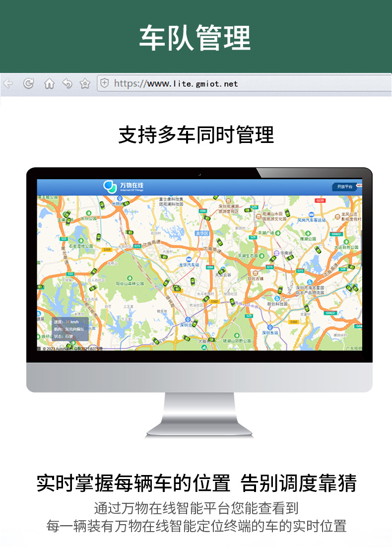Open the shield security icon in address bar
This screenshot has width=392, height=547.
(x=104, y=83)
